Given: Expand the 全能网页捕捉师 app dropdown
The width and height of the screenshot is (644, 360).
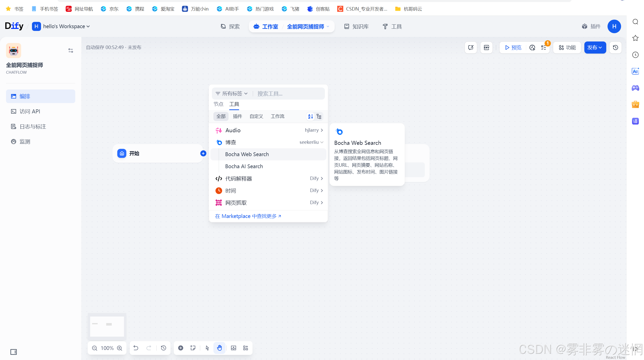Looking at the screenshot, I should tap(308, 26).
